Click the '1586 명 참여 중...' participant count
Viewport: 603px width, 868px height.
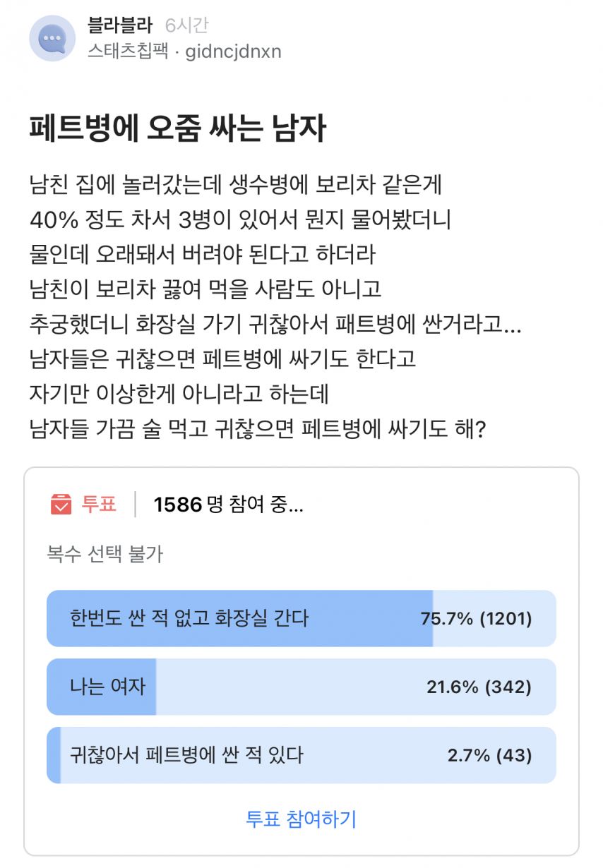coord(229,505)
